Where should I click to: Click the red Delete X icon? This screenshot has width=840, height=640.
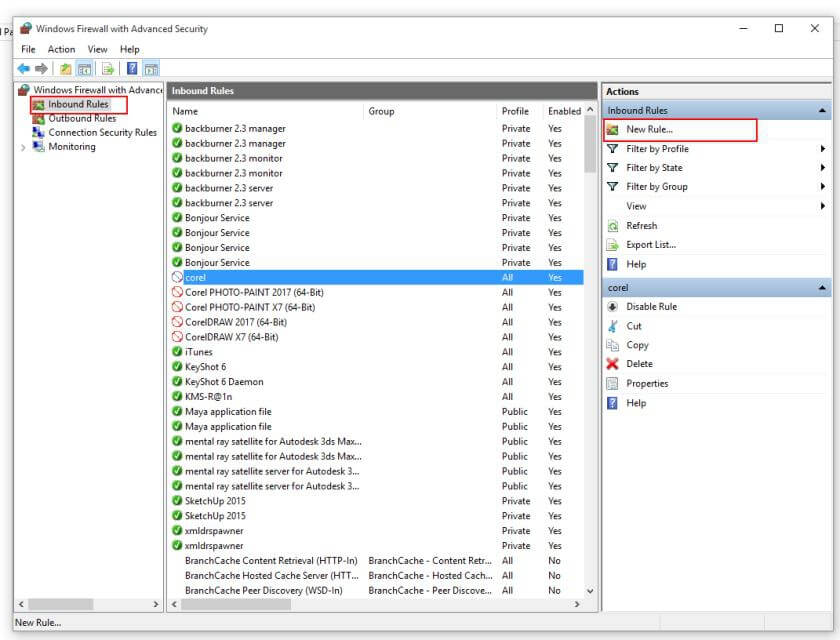(x=612, y=364)
